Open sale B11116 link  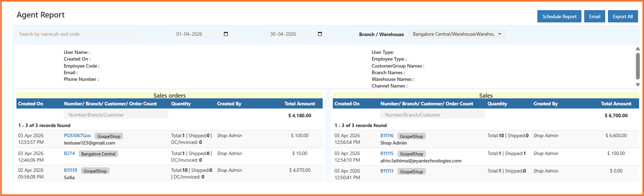(x=387, y=135)
